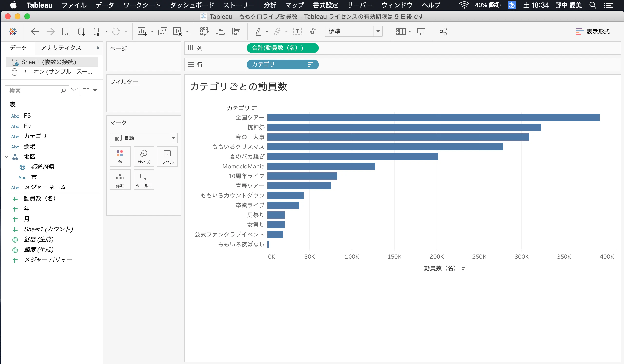The image size is (624, 364).
Task: Click the undo back arrow
Action: [35, 31]
